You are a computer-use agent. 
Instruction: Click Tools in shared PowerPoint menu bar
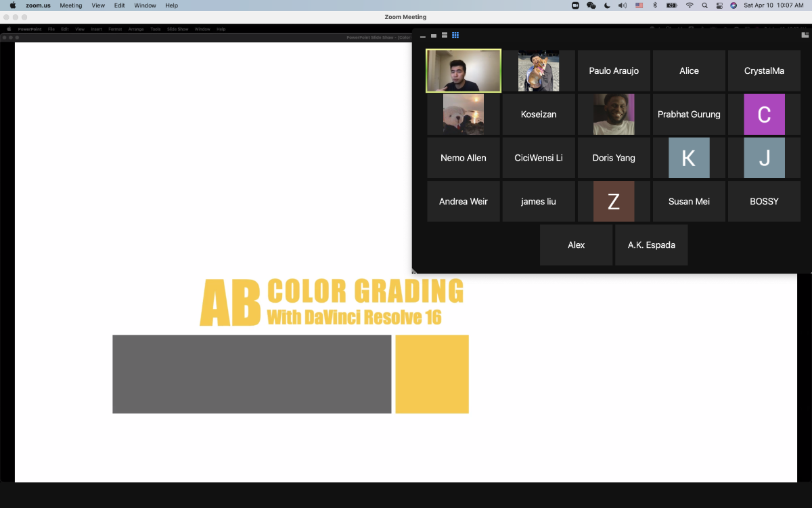coord(156,29)
